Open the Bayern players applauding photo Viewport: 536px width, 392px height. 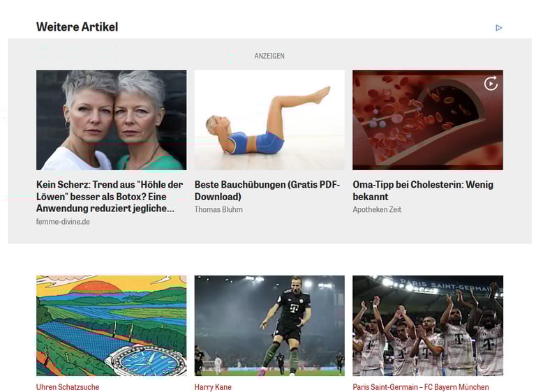pos(428,326)
